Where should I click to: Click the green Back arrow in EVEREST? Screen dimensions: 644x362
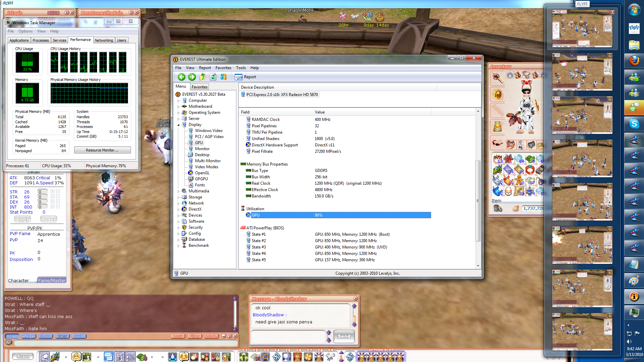182,77
